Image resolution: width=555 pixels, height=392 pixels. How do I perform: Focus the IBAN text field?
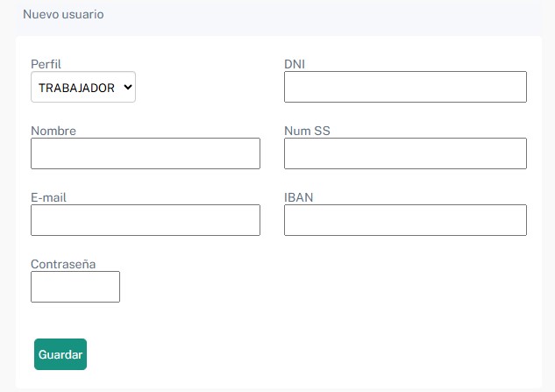(x=405, y=220)
